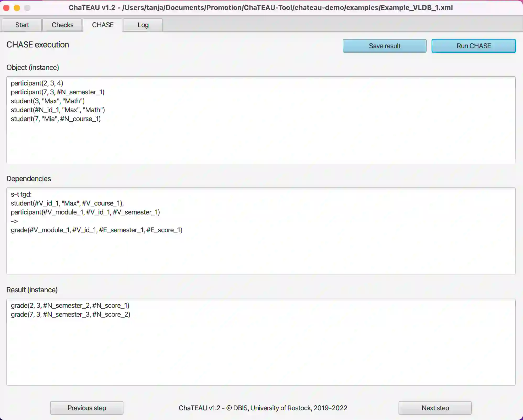This screenshot has width=523, height=420.
Task: Click inside the Object instance text area
Action: tap(261, 142)
